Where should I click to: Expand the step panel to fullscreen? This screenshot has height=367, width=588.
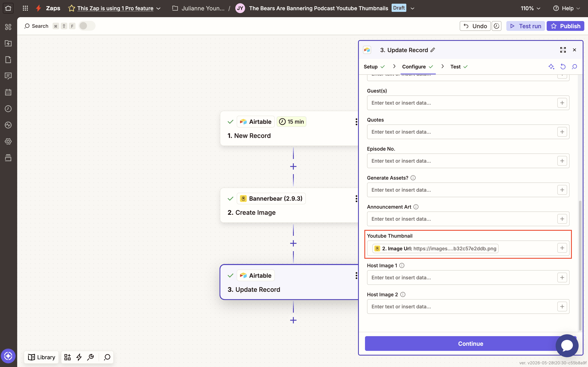click(563, 50)
